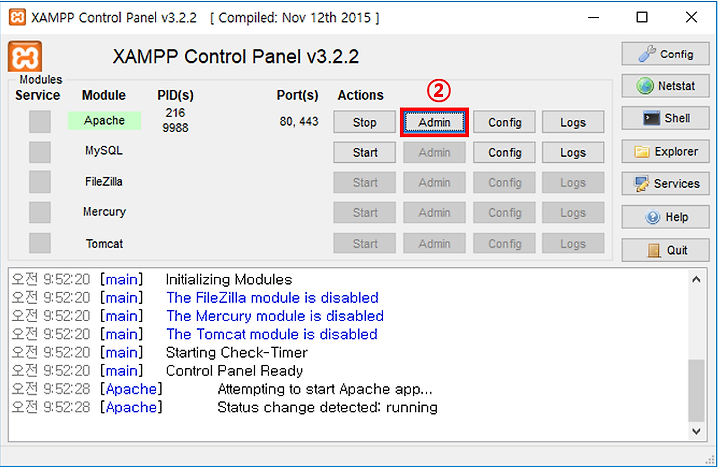Screen dimensions: 720x467
Task: Select the Mercury module label
Action: (x=104, y=212)
